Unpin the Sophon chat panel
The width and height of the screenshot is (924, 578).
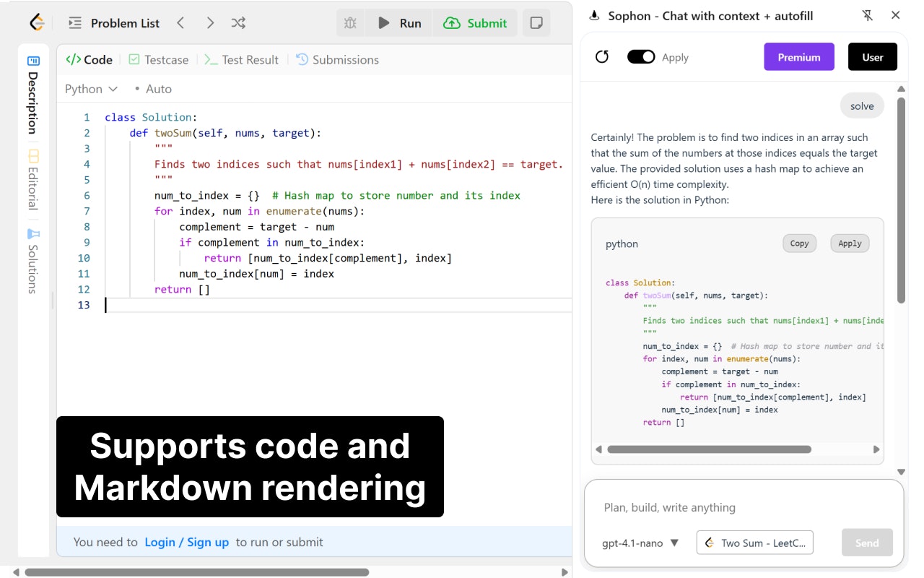click(867, 15)
